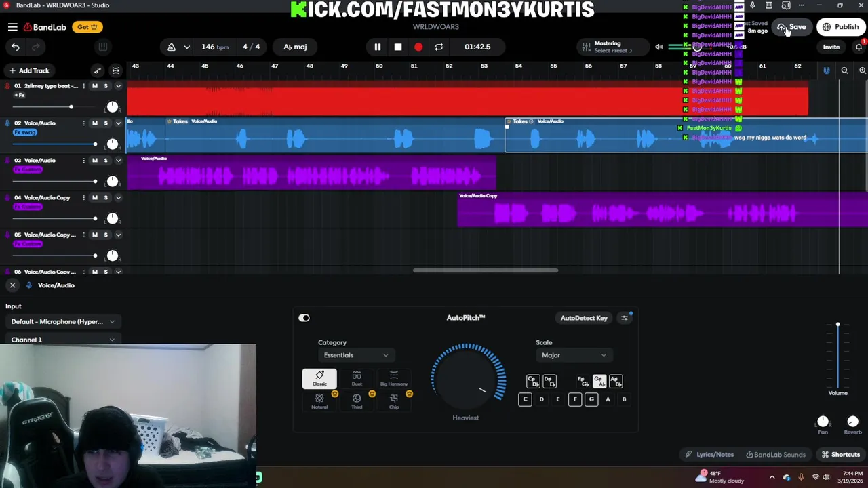The width and height of the screenshot is (868, 488).
Task: Click the 4 / 4 time signature
Action: [251, 47]
